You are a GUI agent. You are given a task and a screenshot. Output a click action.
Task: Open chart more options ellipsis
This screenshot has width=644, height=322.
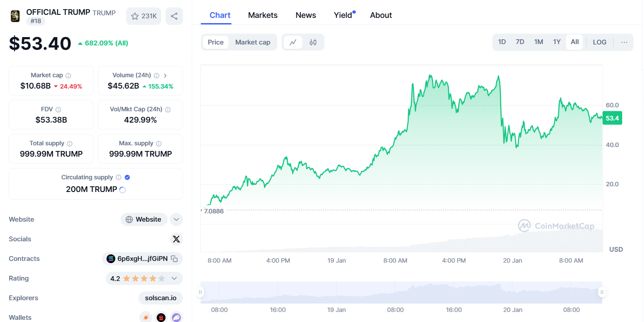tap(624, 42)
